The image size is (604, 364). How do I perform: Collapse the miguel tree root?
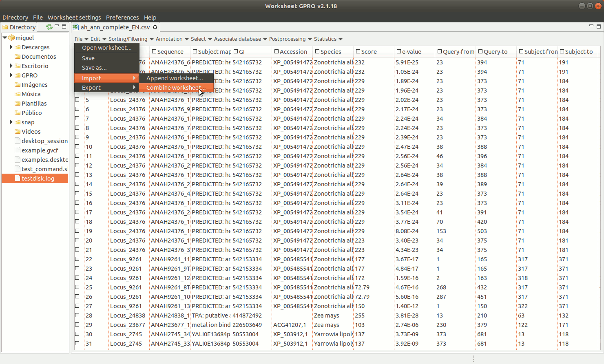(x=5, y=38)
